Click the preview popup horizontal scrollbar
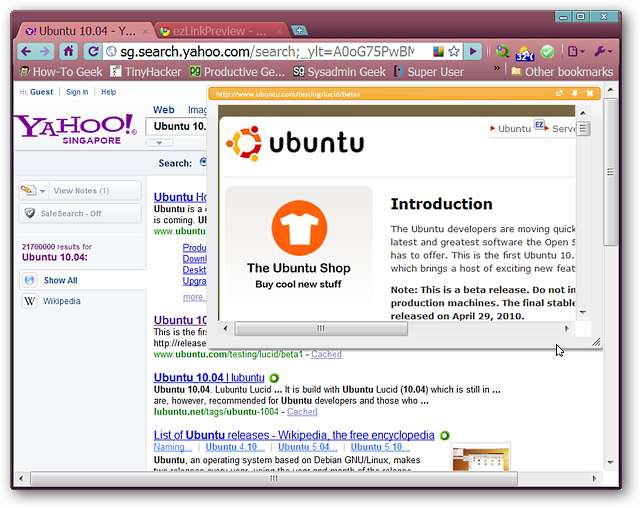The width and height of the screenshot is (640, 508). [320, 328]
